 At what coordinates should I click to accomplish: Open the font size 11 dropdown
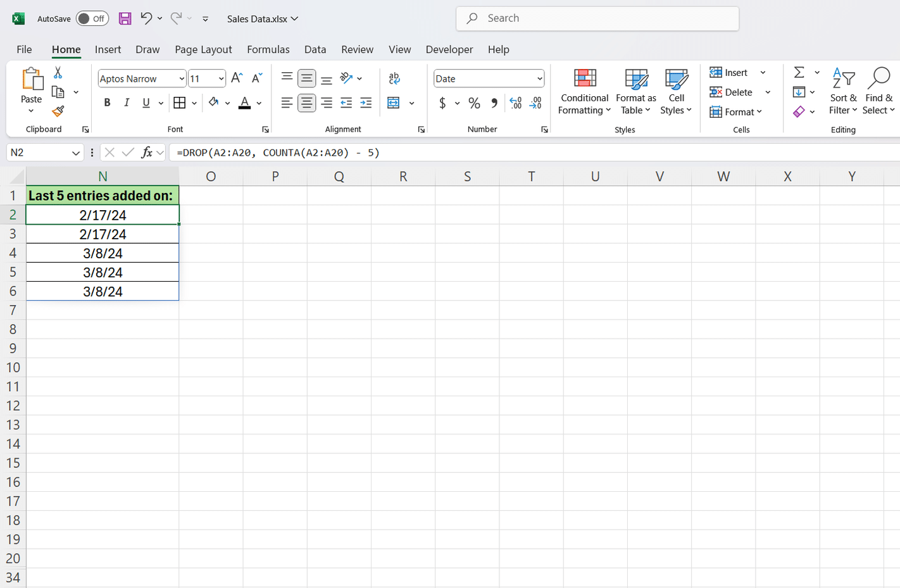(221, 78)
